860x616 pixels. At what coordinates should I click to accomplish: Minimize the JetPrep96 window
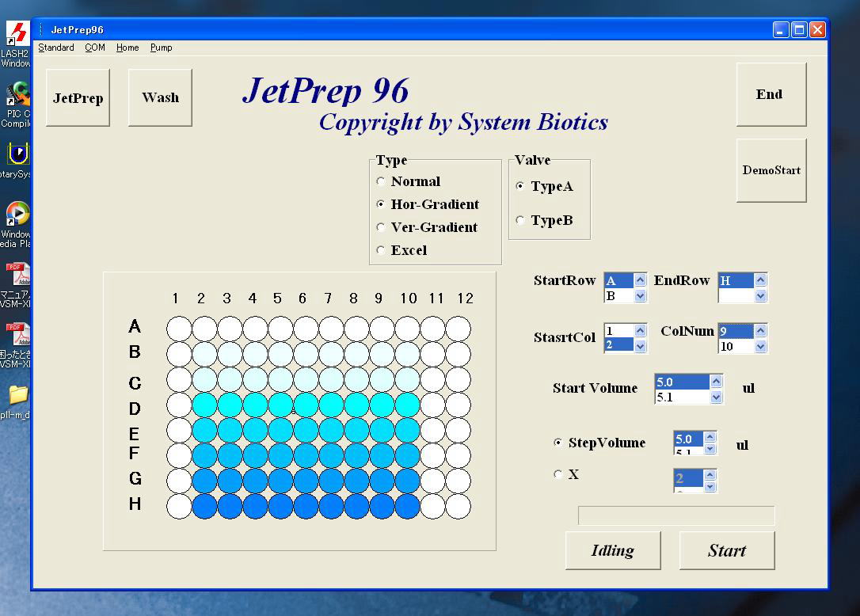[781, 29]
